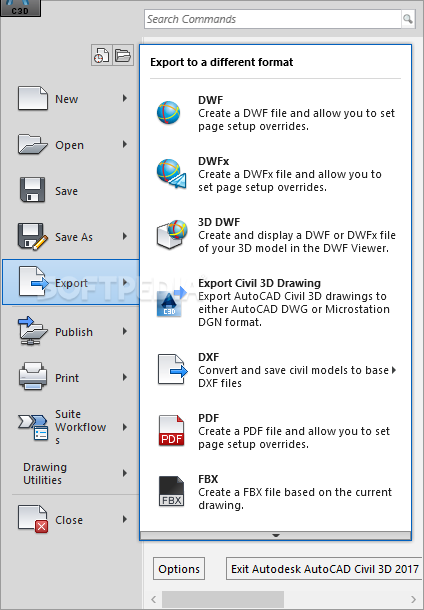Click Exit Autodesk AutoCAD Civil 3D 2017
This screenshot has height=610, width=424.
point(324,569)
